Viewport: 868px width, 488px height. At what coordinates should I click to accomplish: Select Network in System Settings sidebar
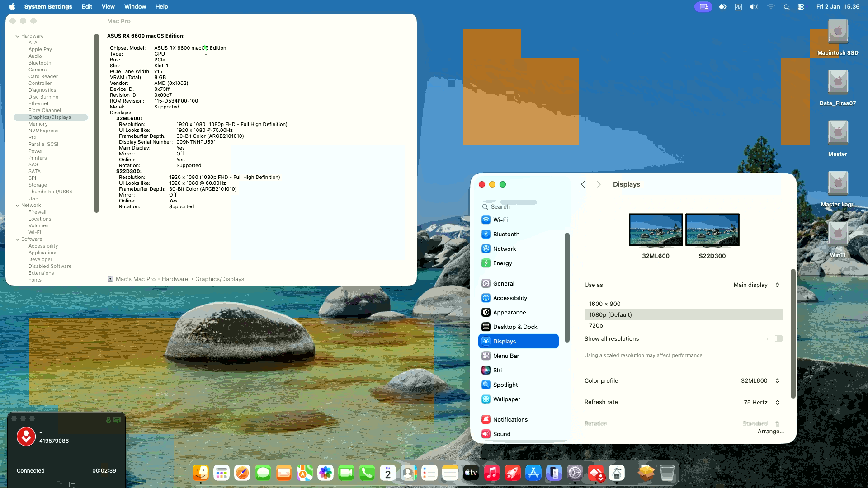[518, 249]
